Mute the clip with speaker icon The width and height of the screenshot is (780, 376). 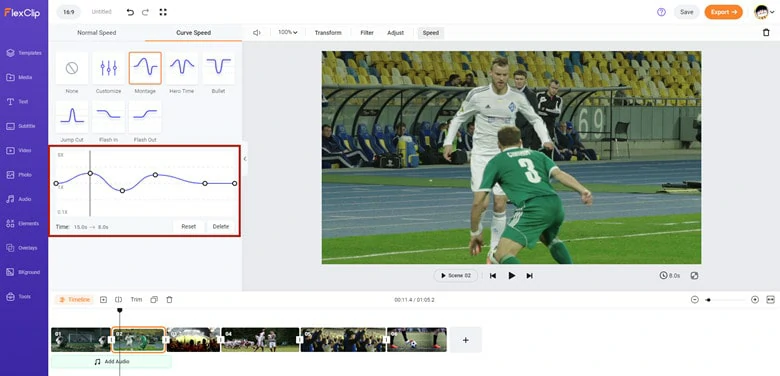click(257, 33)
